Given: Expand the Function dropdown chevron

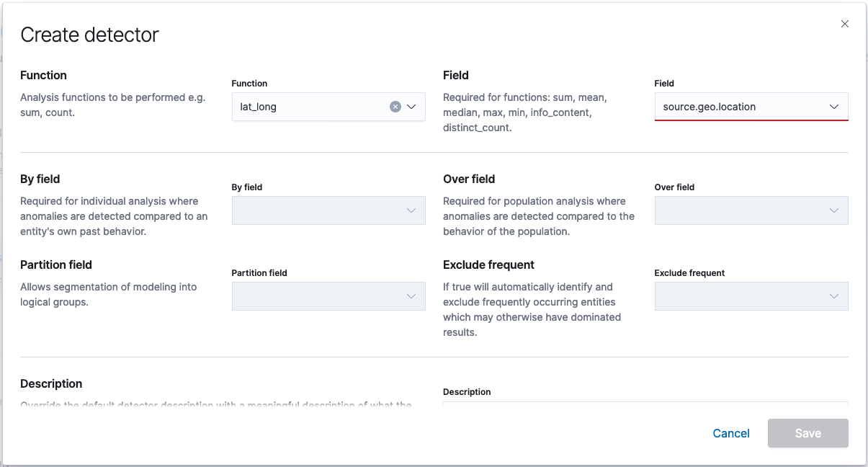Looking at the screenshot, I should coord(412,107).
